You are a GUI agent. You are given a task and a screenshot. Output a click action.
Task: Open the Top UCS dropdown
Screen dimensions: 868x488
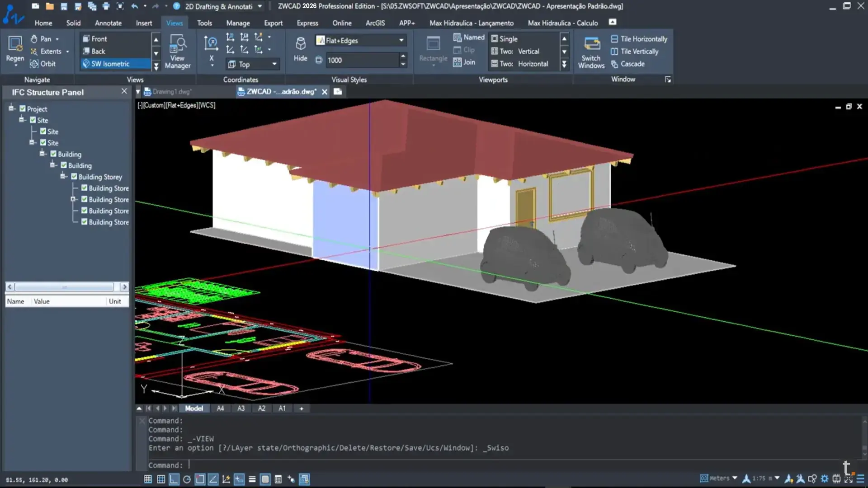pyautogui.click(x=274, y=64)
